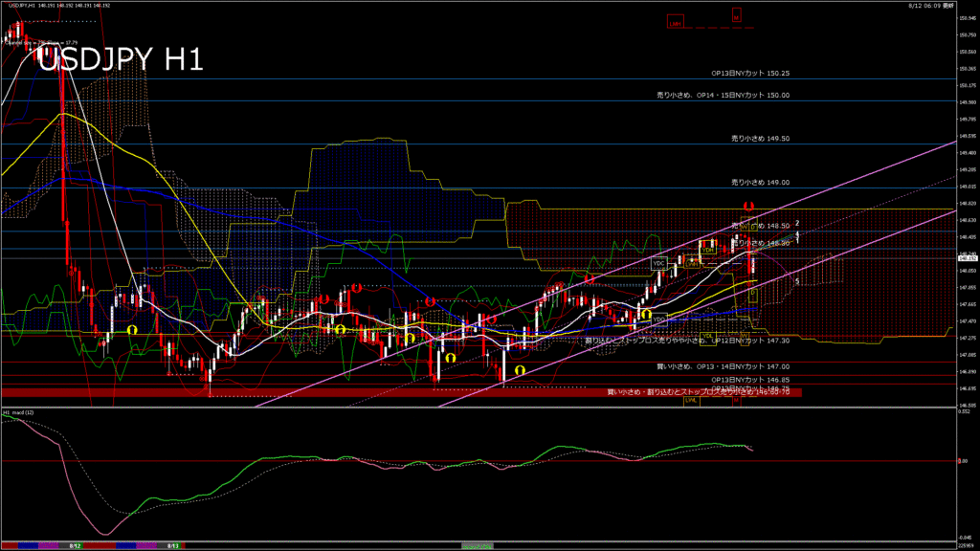Select the YDH label box on chart
980x551 pixels.
708,251
